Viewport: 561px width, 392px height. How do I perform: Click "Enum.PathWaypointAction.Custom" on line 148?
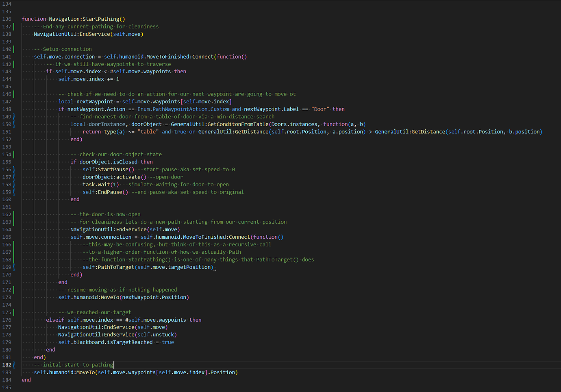point(183,109)
